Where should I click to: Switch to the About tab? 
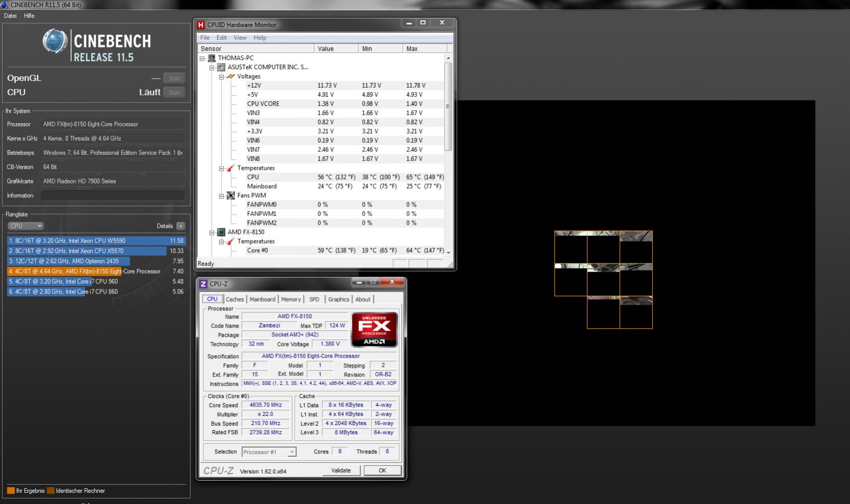click(x=363, y=300)
